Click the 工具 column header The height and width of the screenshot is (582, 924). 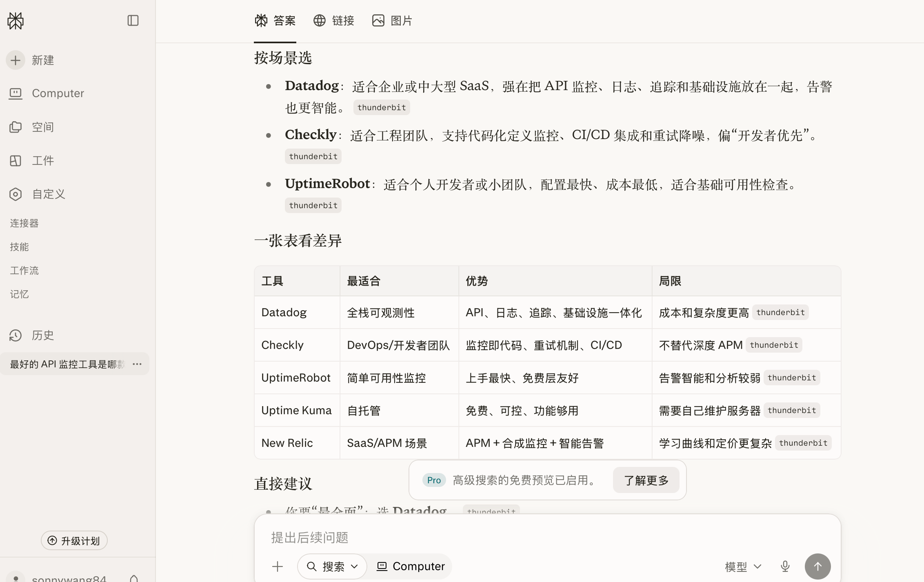[x=297, y=281]
